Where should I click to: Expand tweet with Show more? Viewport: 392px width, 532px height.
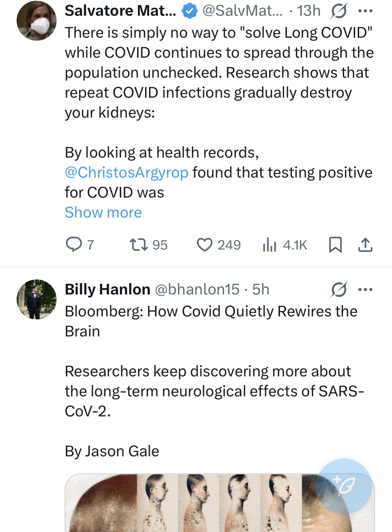(x=103, y=212)
